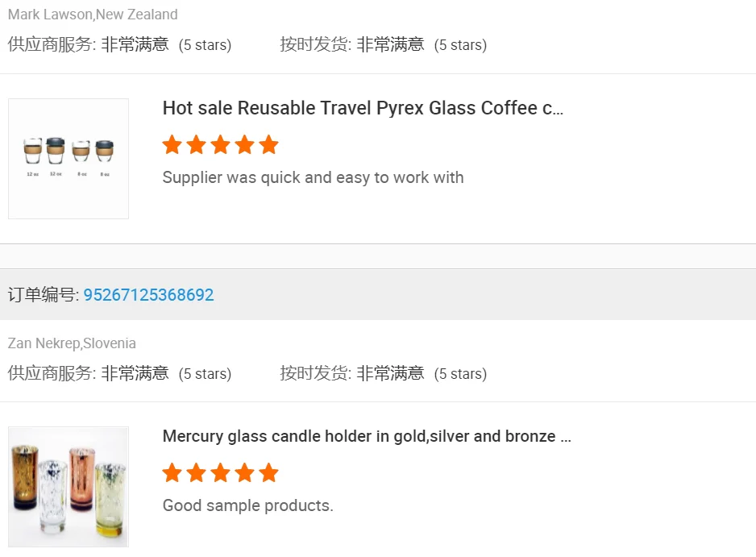Screen dimensions: 756x557
Task: Click third star of the coffee cup review
Action: coord(220,145)
